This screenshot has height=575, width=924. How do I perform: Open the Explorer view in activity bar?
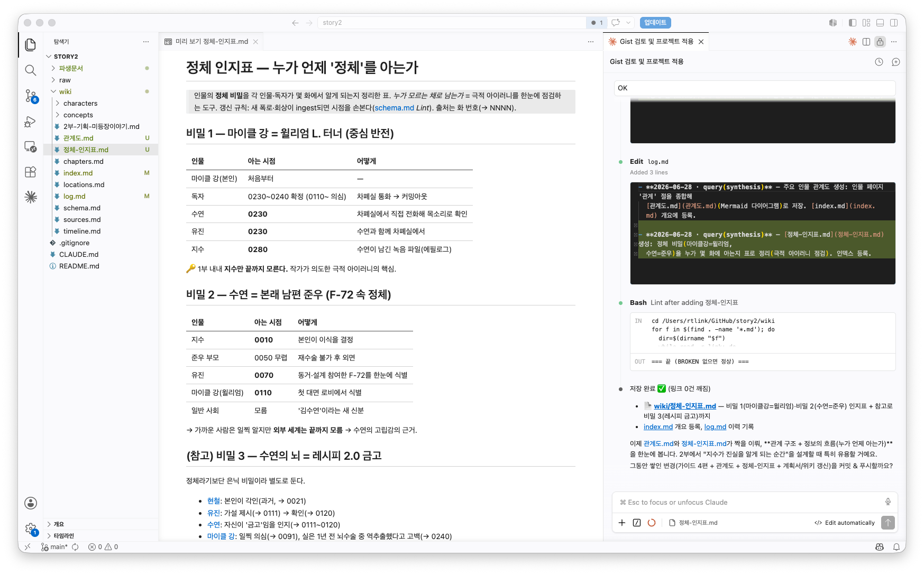(x=31, y=45)
